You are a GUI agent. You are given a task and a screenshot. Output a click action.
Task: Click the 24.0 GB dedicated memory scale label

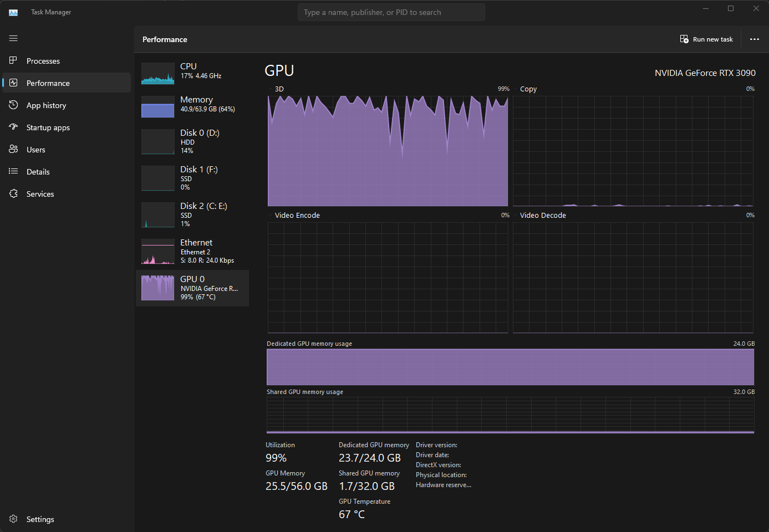point(744,344)
